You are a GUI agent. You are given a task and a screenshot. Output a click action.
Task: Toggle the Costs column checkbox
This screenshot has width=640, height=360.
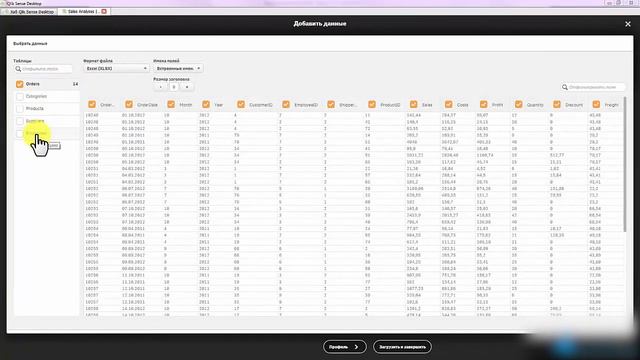pos(449,104)
